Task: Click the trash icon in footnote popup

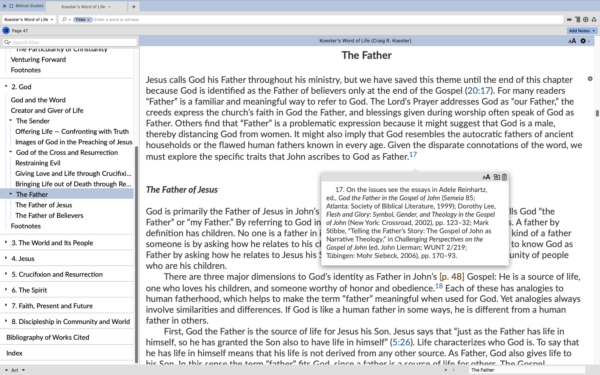Action: tap(504, 177)
